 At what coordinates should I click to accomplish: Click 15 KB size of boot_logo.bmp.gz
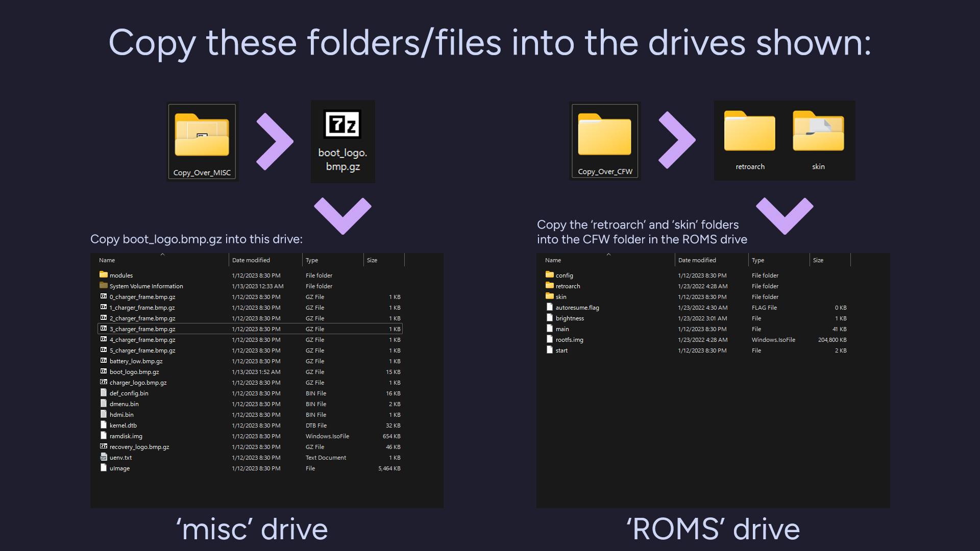(393, 372)
